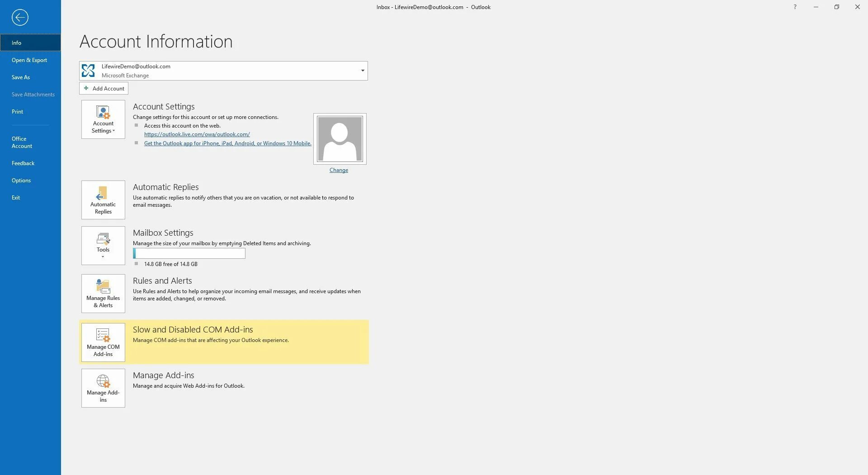Open the Print tab
868x475 pixels.
(30, 112)
